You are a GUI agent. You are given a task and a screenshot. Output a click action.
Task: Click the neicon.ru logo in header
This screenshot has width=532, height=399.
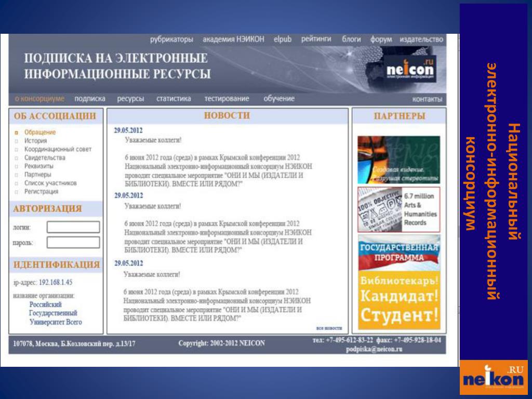click(x=410, y=69)
